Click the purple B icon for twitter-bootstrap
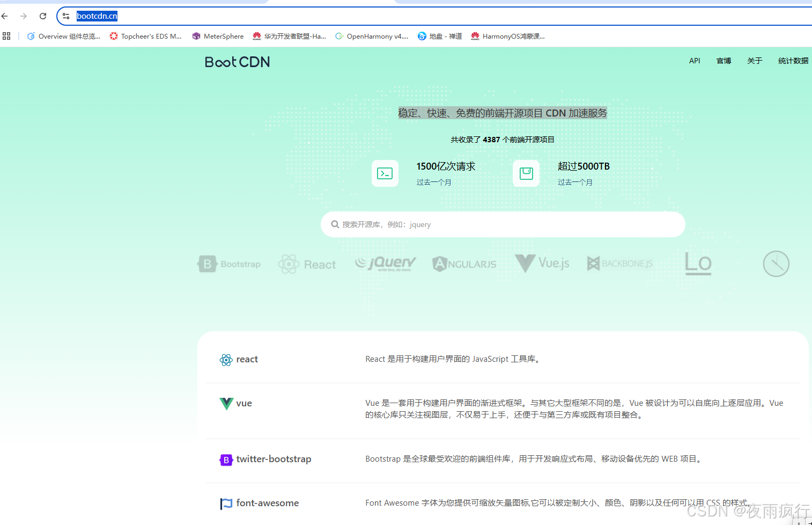812x525 pixels. (x=226, y=460)
